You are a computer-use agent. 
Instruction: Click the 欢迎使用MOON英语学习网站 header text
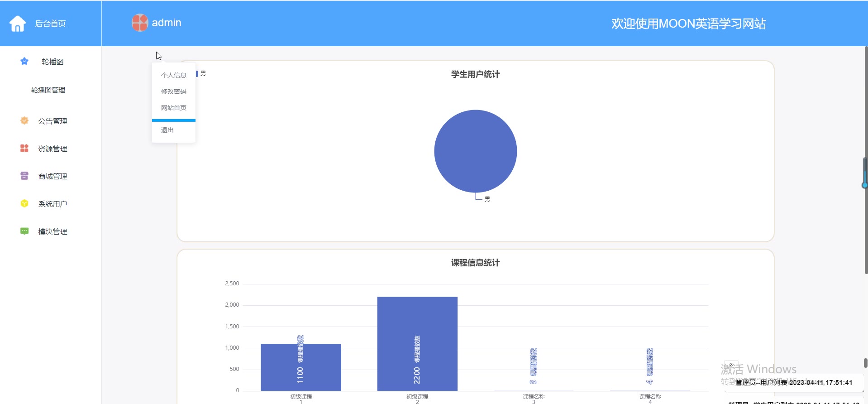(x=689, y=24)
